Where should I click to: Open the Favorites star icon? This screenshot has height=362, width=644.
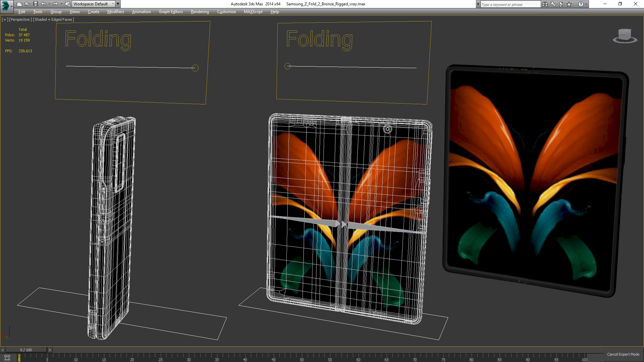click(x=569, y=4)
